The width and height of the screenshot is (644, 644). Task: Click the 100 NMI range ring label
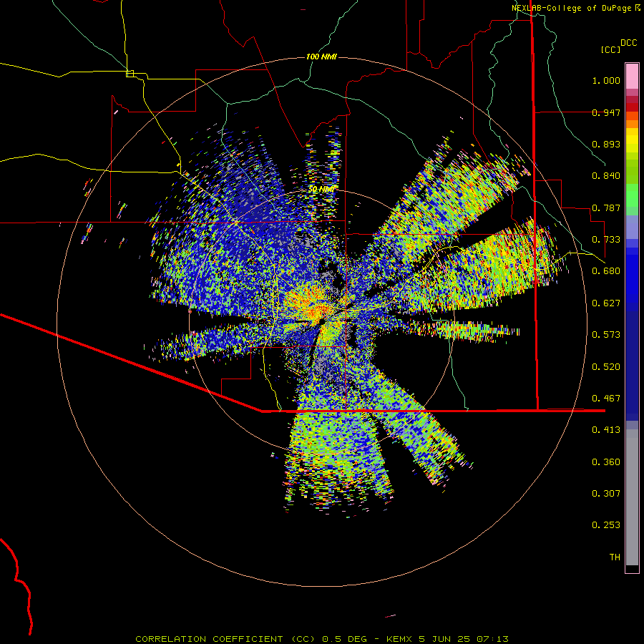pos(321,57)
